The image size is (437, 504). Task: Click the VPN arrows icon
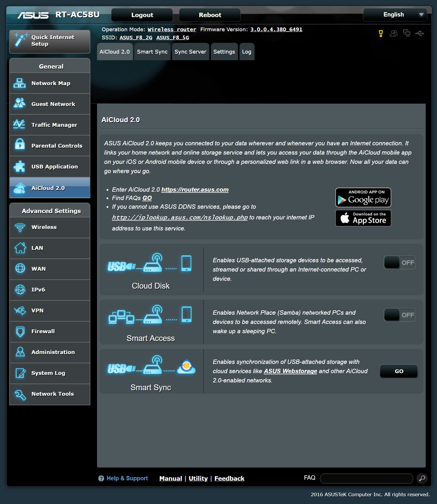click(x=20, y=311)
